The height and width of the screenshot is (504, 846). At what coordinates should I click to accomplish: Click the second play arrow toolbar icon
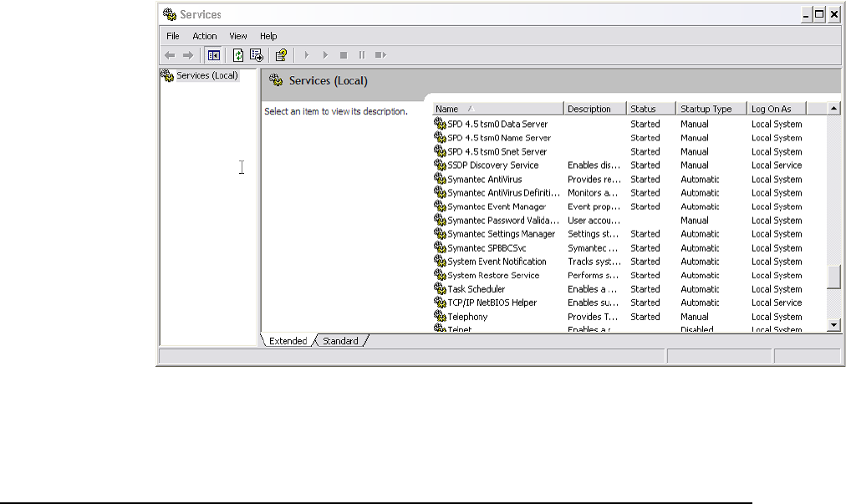(x=325, y=55)
